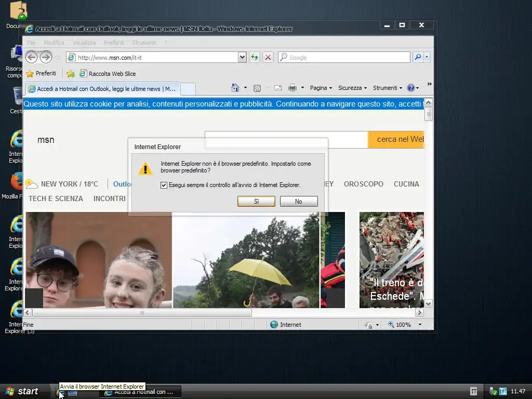The width and height of the screenshot is (532, 399).
Task: Click the IE quick launch taskbar icon
Action: [x=60, y=393]
